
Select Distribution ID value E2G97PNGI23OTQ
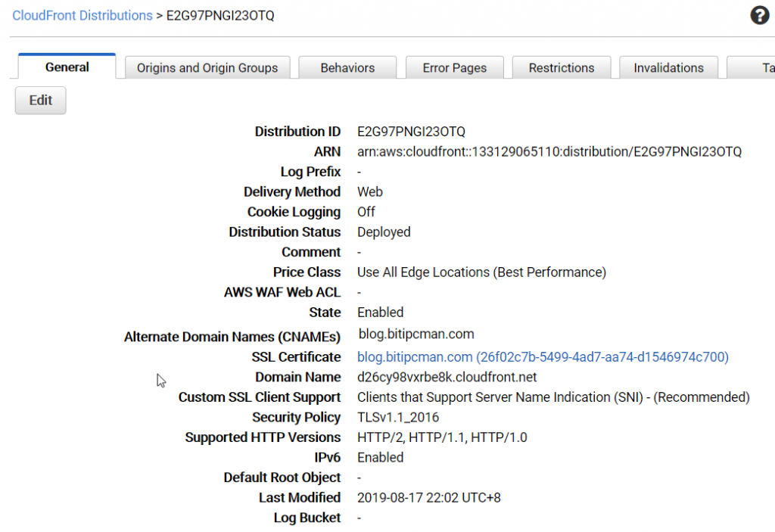coord(411,132)
